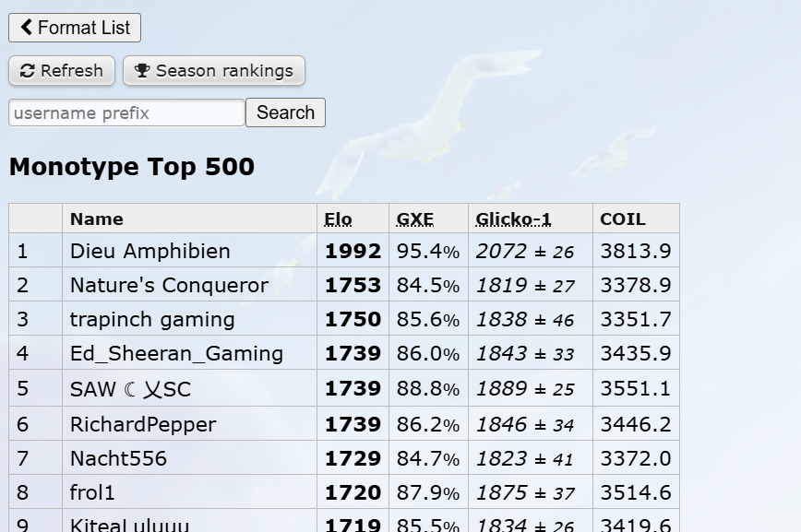Click Glicko value 1846 ± 34
Viewport: 801px width, 532px height.
coord(525,425)
